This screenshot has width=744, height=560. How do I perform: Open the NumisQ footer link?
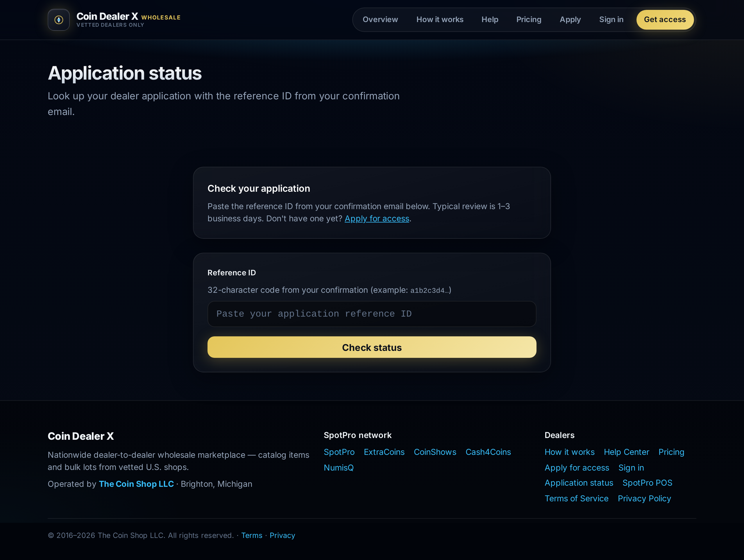pos(339,468)
